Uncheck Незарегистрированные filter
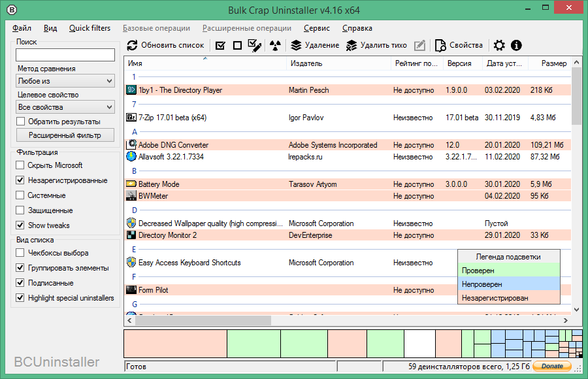 20,180
